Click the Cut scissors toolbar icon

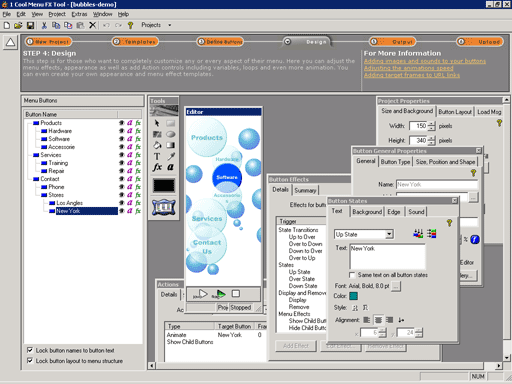(x=44, y=25)
